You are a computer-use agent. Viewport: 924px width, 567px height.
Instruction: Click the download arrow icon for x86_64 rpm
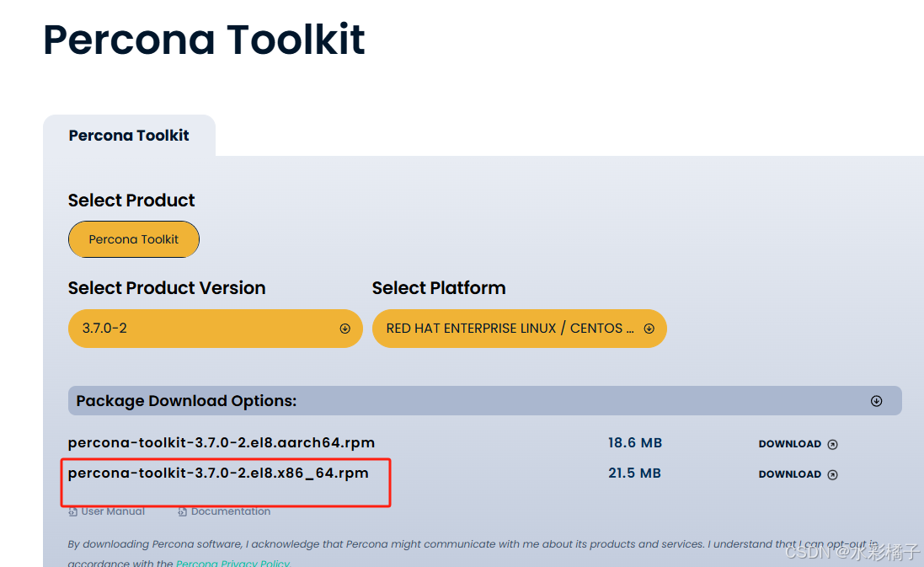(x=832, y=475)
